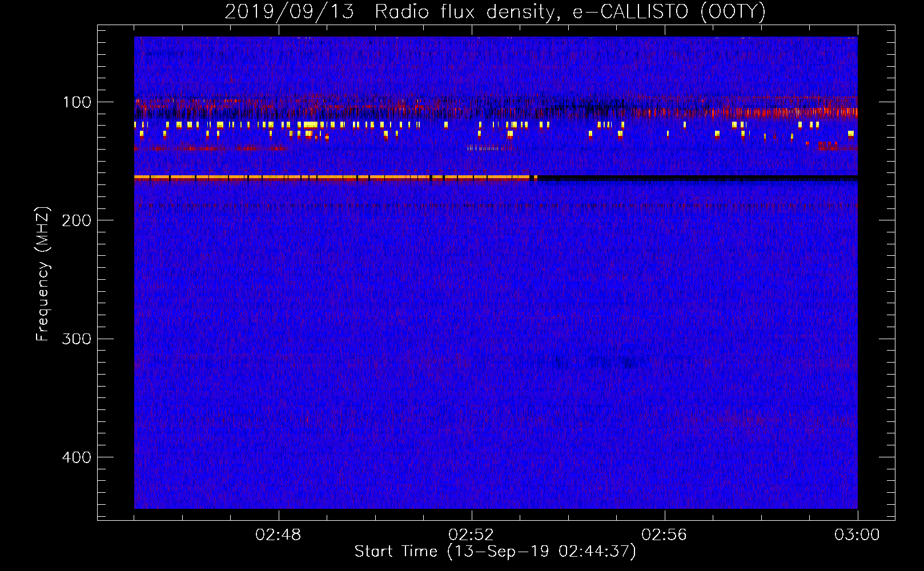Click the '100' frequency tick label
The height and width of the screenshot is (571, 924).
[x=77, y=102]
